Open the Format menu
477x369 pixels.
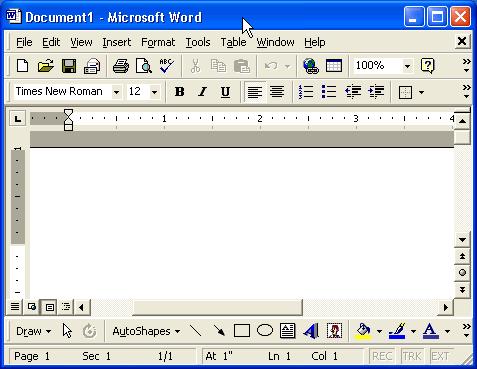(x=158, y=42)
